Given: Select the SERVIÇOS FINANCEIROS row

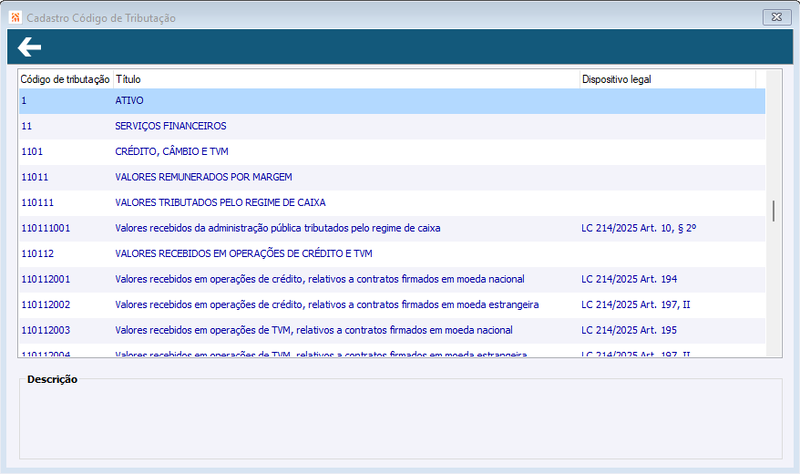Looking at the screenshot, I should 392,126.
